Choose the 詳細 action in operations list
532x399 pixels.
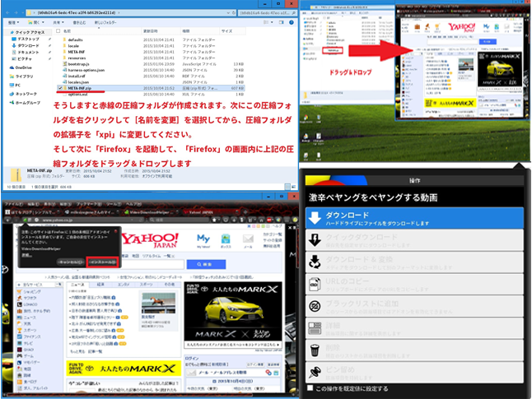[x=414, y=328]
